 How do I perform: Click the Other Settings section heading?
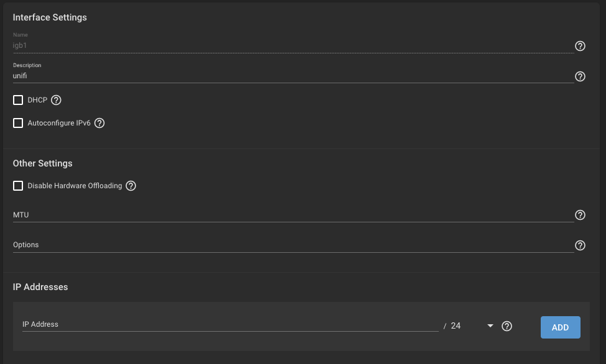[x=42, y=163]
